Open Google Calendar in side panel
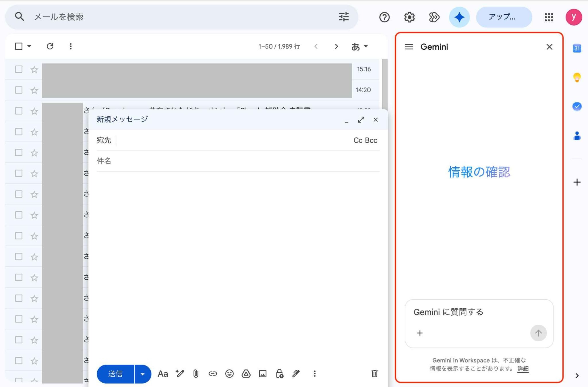 coord(577,48)
